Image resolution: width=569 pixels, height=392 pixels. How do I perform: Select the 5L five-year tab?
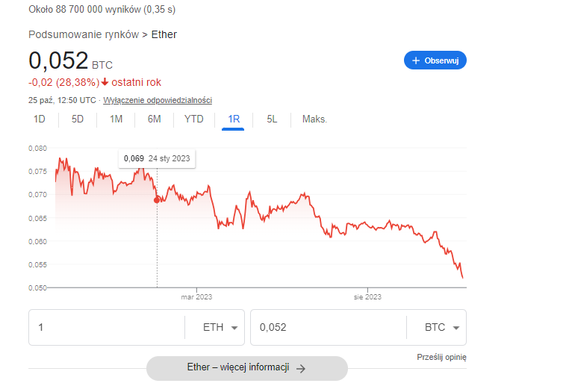[272, 119]
